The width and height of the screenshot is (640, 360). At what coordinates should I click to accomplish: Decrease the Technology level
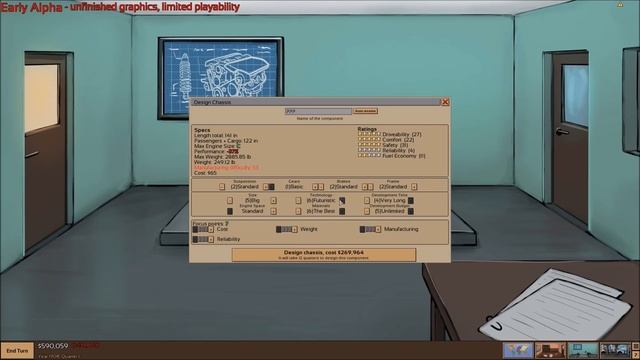click(x=298, y=200)
